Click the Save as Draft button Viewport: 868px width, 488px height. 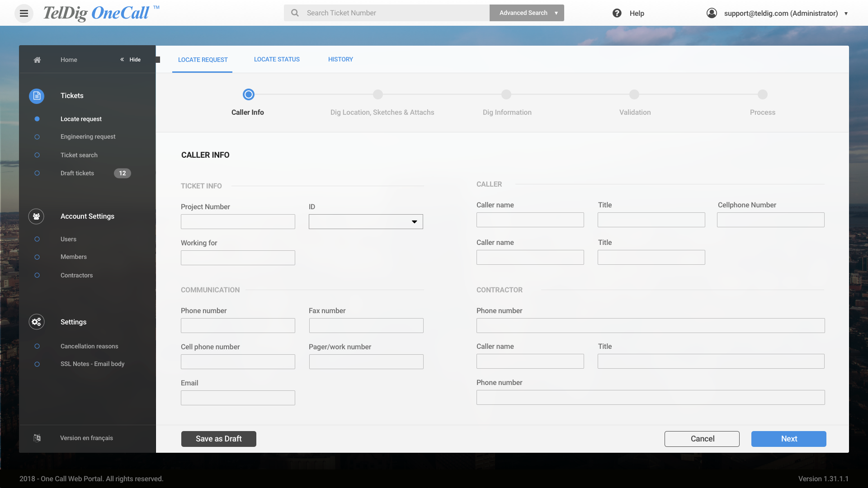point(218,439)
